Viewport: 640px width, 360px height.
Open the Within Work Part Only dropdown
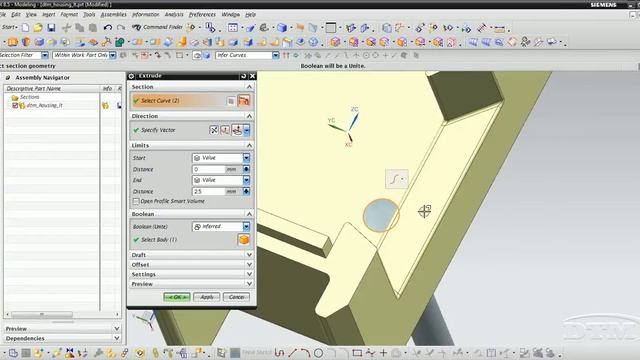click(113, 55)
